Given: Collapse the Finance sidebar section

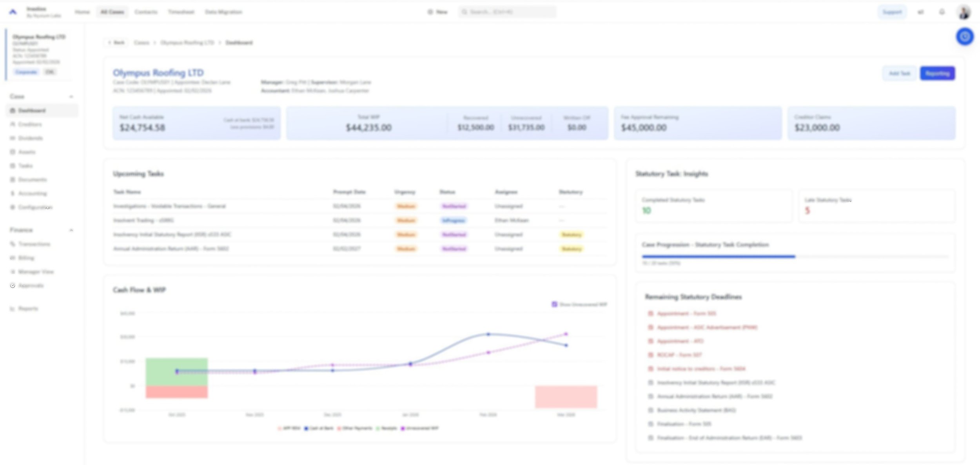Looking at the screenshot, I should pyautogui.click(x=71, y=230).
